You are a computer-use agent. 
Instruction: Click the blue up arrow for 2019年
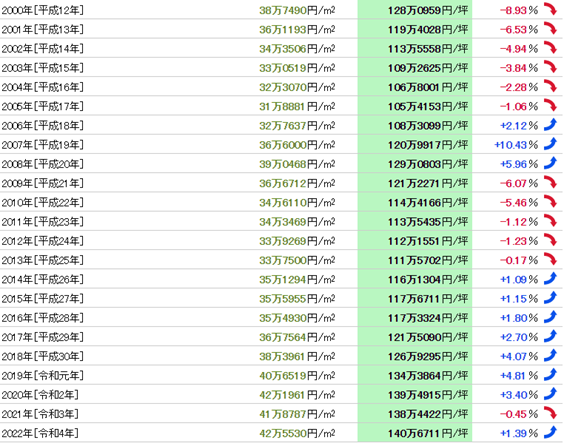[x=550, y=374]
